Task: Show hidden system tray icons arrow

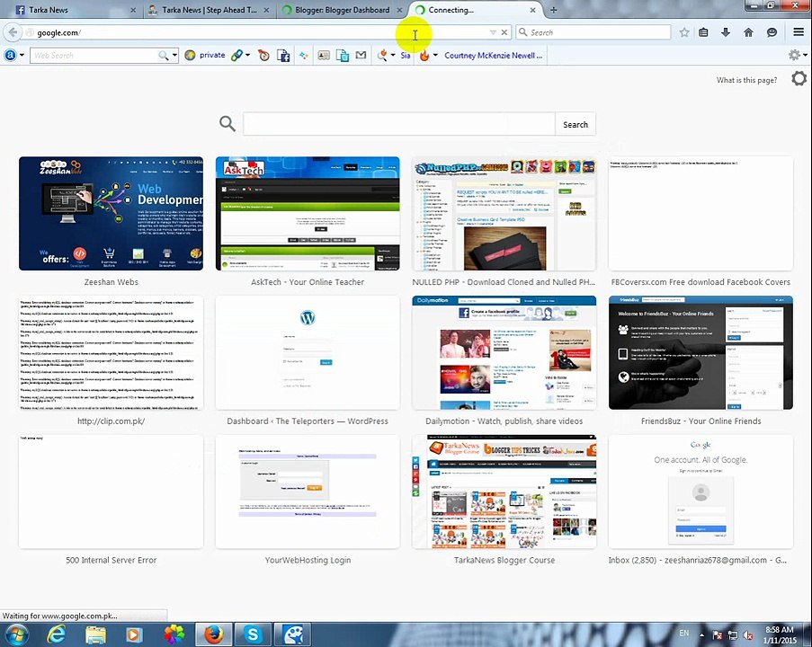Action: (701, 634)
